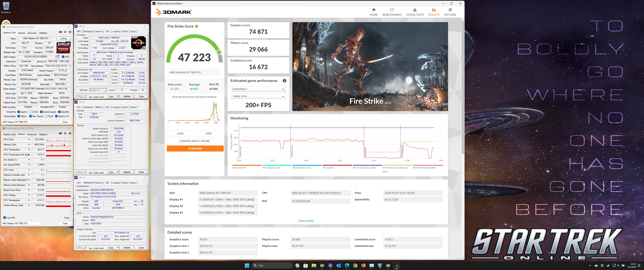Open the Graphics tab in the CPU-Z Mainboard window
This screenshot has width=644, height=270.
tap(116, 183)
